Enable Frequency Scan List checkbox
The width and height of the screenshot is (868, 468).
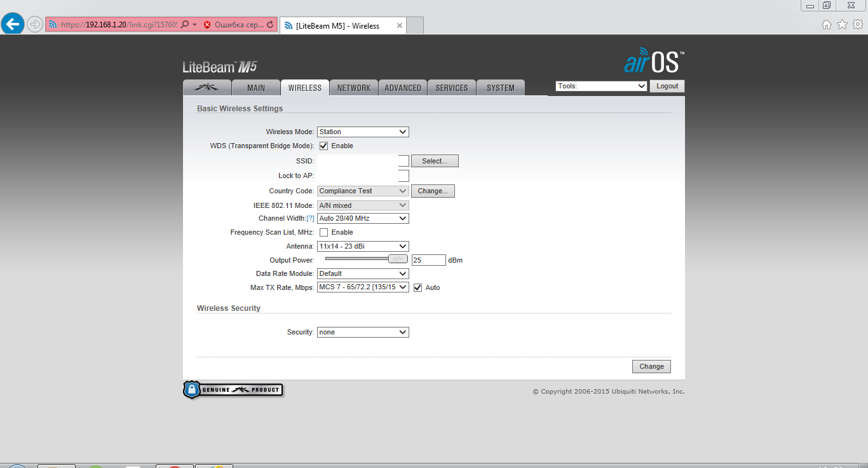pyautogui.click(x=323, y=233)
